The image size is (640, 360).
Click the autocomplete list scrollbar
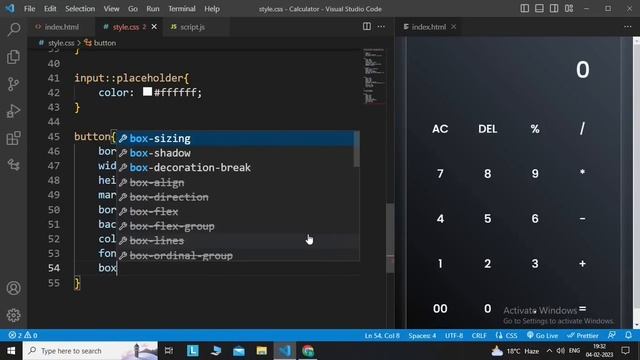click(x=357, y=149)
